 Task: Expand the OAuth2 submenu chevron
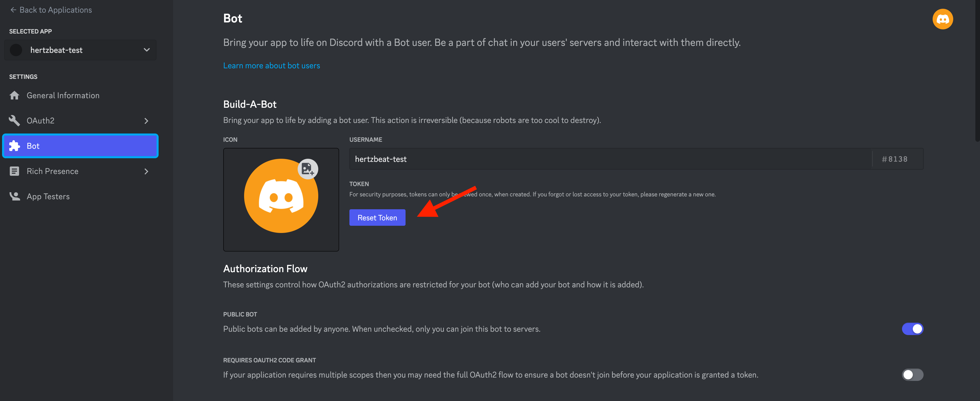147,121
